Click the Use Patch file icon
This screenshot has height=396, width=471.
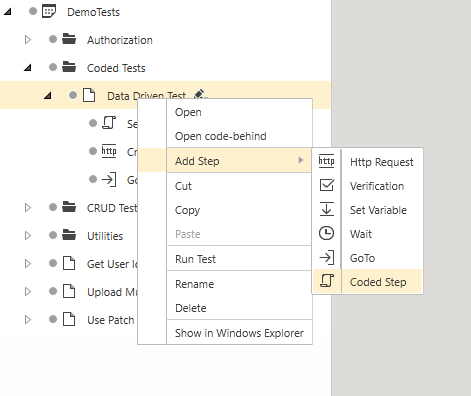(x=69, y=319)
